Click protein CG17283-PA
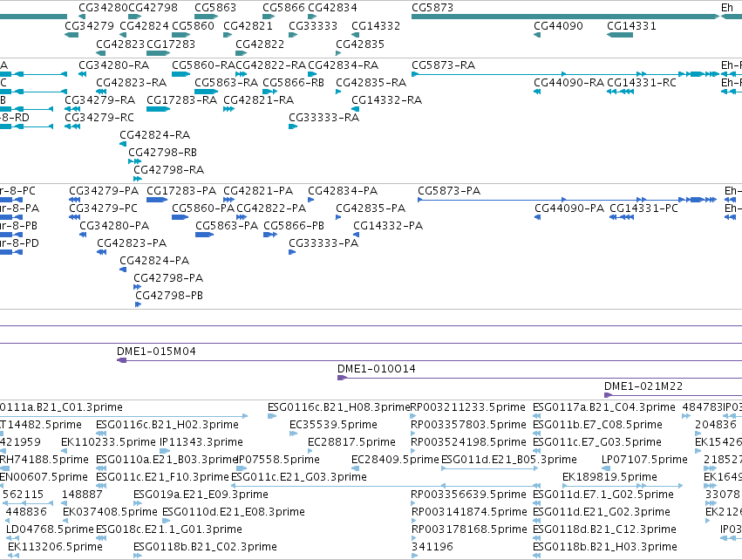The height and width of the screenshot is (560, 742). pos(181,191)
